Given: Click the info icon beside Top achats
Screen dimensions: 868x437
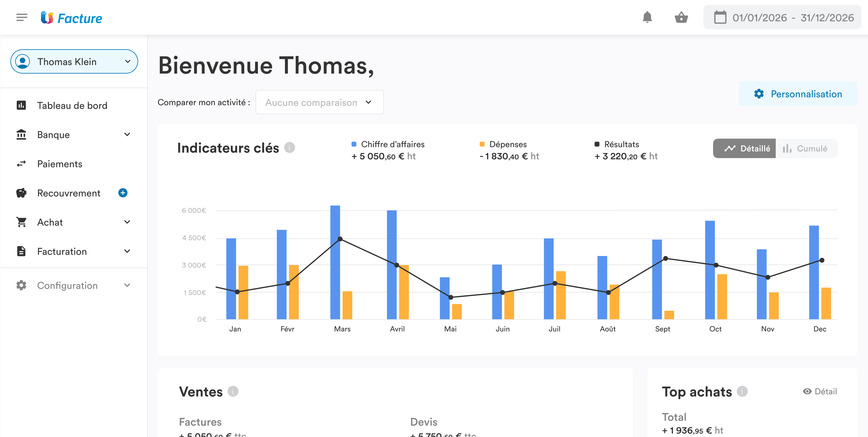Looking at the screenshot, I should tap(742, 391).
